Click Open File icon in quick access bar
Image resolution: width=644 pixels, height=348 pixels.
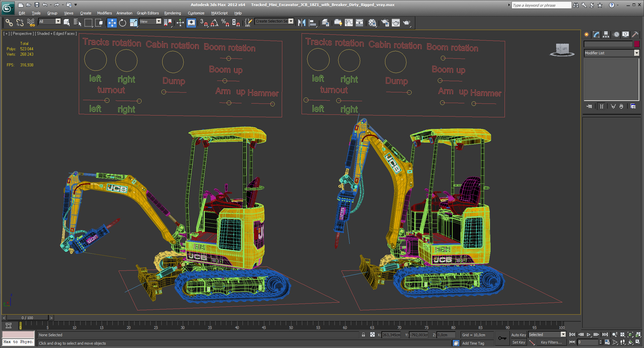click(28, 5)
